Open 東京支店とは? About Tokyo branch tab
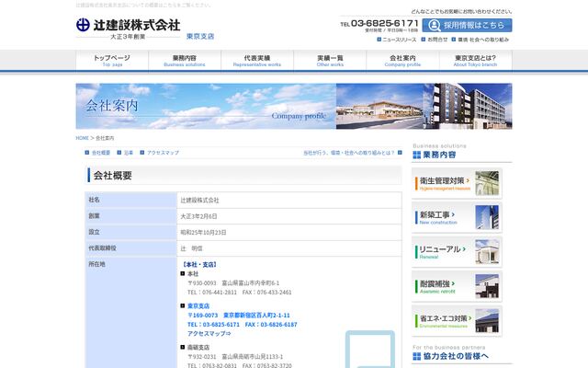 [x=476, y=61]
